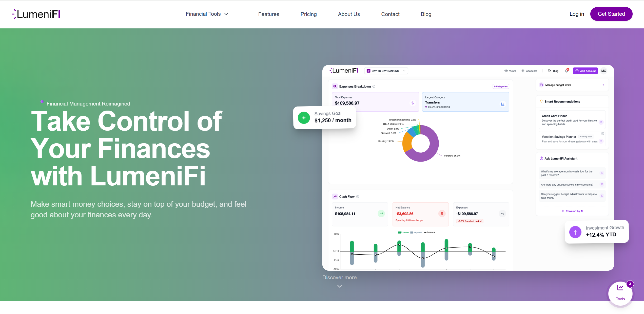644x314 pixels.
Task: Toggle the expense legend in Cash Flow chart
Action: pos(416,232)
